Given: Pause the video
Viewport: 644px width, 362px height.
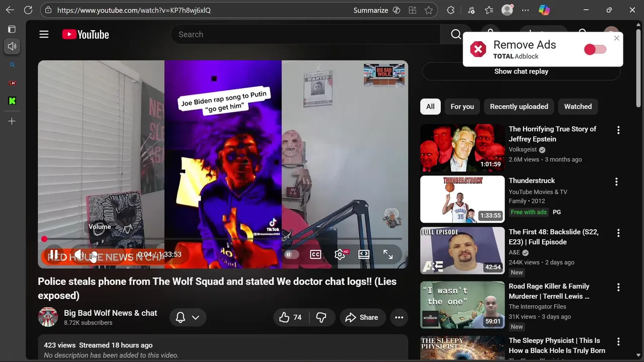Looking at the screenshot, I should click(x=53, y=254).
